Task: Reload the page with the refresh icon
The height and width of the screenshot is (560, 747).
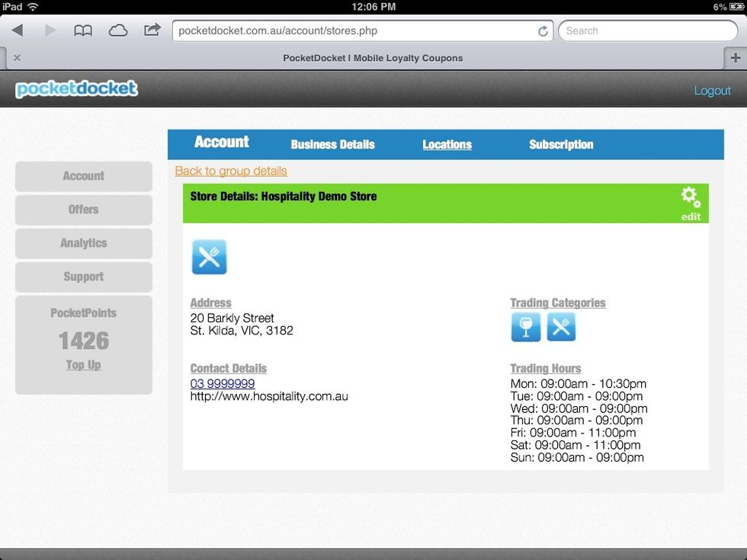Action: (x=543, y=30)
